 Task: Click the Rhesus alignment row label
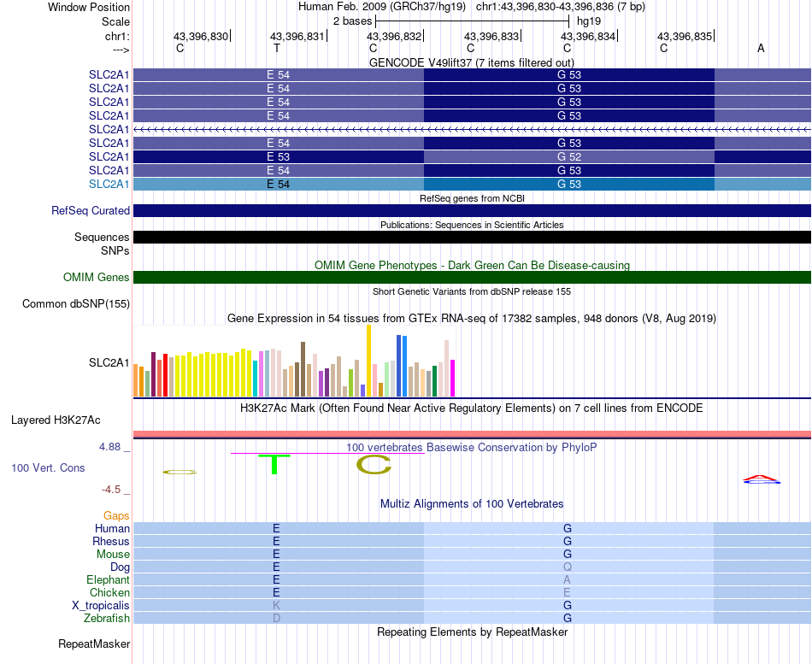111,541
